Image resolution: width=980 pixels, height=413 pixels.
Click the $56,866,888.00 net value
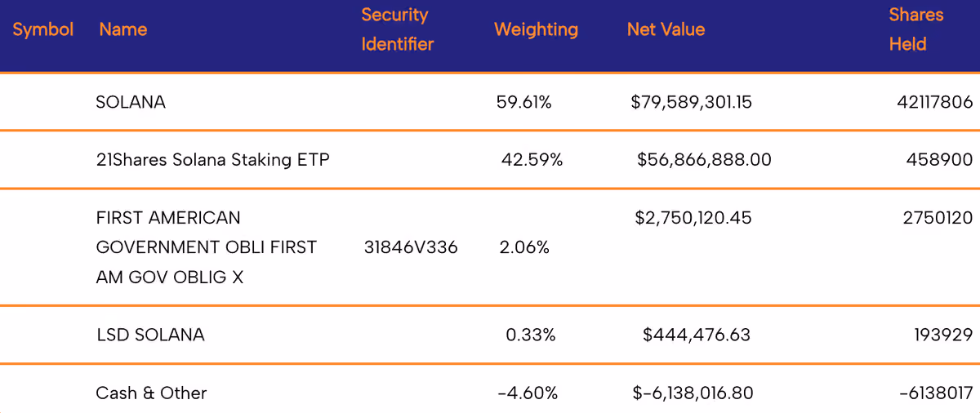click(704, 160)
